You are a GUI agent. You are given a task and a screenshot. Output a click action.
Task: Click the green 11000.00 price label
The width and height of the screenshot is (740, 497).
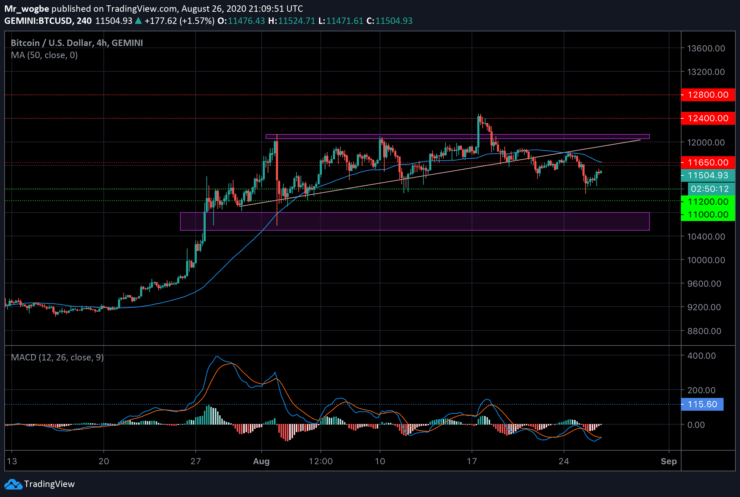coord(708,214)
